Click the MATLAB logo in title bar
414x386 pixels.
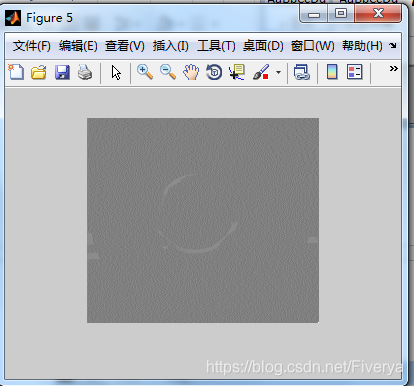coord(13,18)
